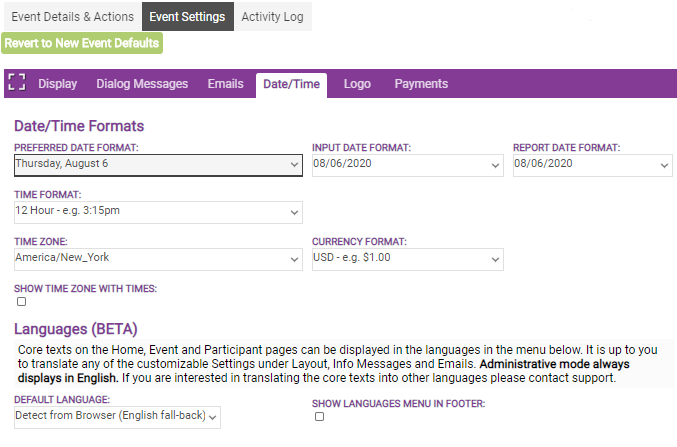
Task: Choose a Time Format from dropdown
Action: (158, 212)
